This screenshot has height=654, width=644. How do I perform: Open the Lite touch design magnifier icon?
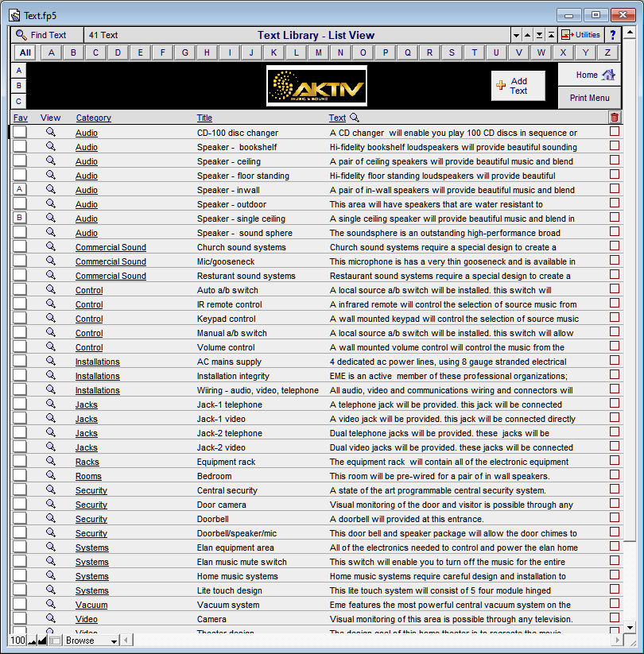[x=51, y=590]
